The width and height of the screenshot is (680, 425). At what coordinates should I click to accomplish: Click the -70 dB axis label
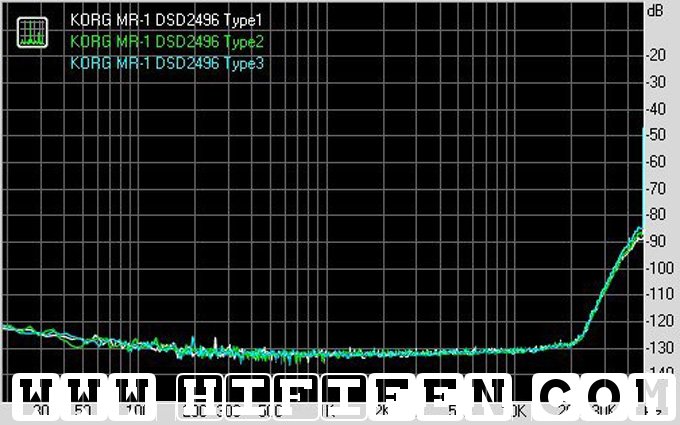tap(656, 189)
